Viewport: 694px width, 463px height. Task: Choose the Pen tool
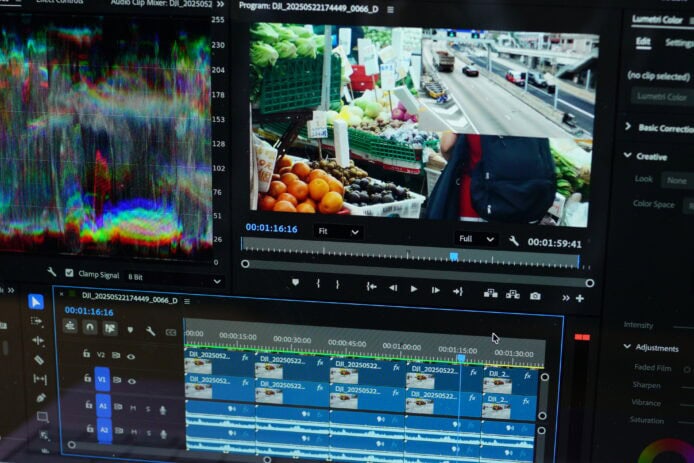click(x=41, y=398)
